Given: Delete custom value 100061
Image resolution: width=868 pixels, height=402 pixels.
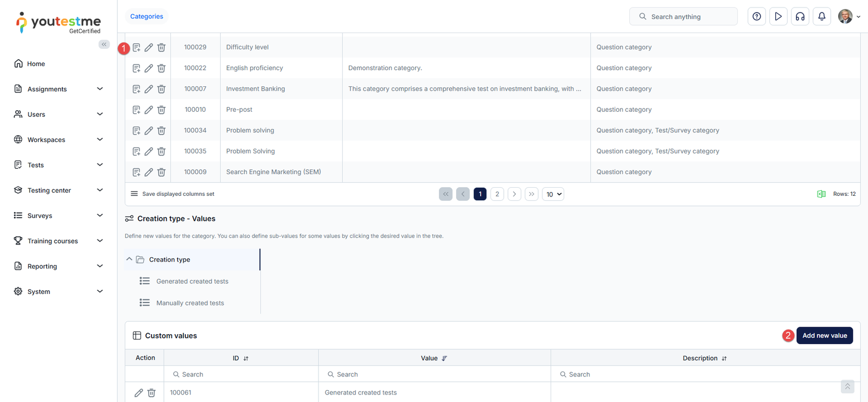Looking at the screenshot, I should (x=151, y=393).
